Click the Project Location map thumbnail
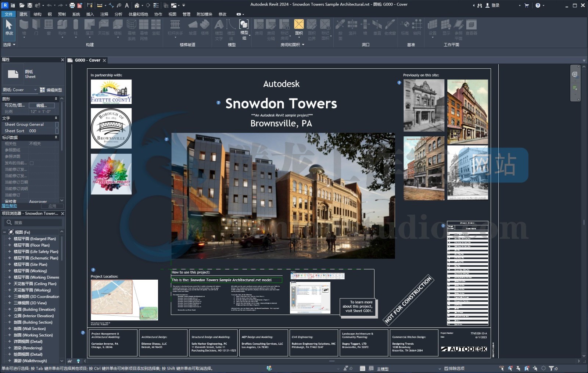This screenshot has height=373, width=588. [x=124, y=300]
